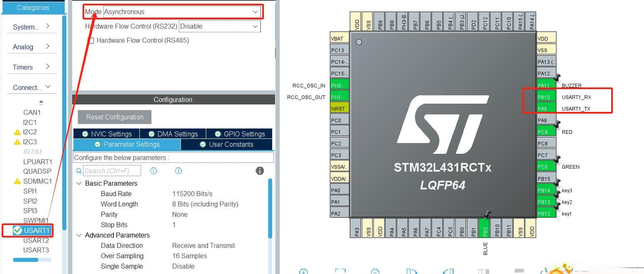
Task: Switch to the User Constants tab
Action: point(227,145)
